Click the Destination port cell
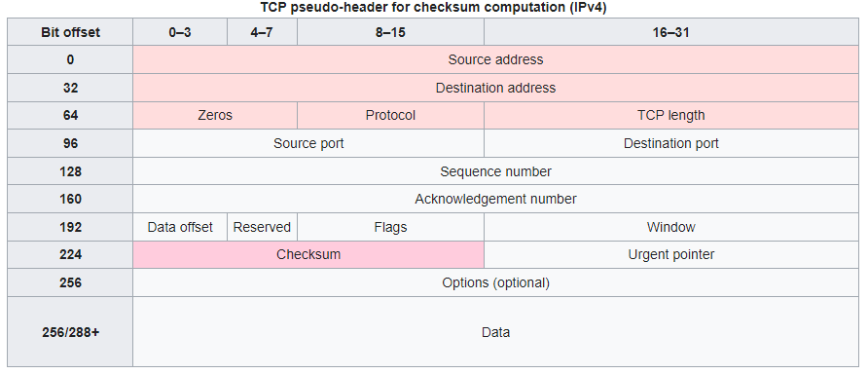Screen dimensions: 868x374 pos(670,143)
